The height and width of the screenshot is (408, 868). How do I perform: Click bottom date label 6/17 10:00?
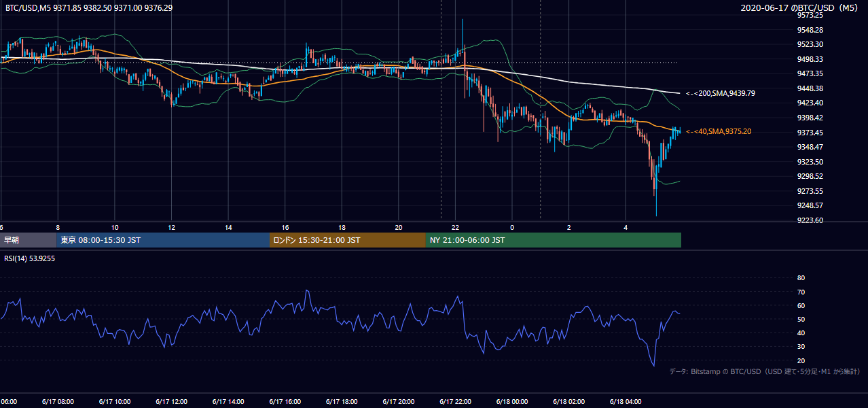(x=115, y=402)
